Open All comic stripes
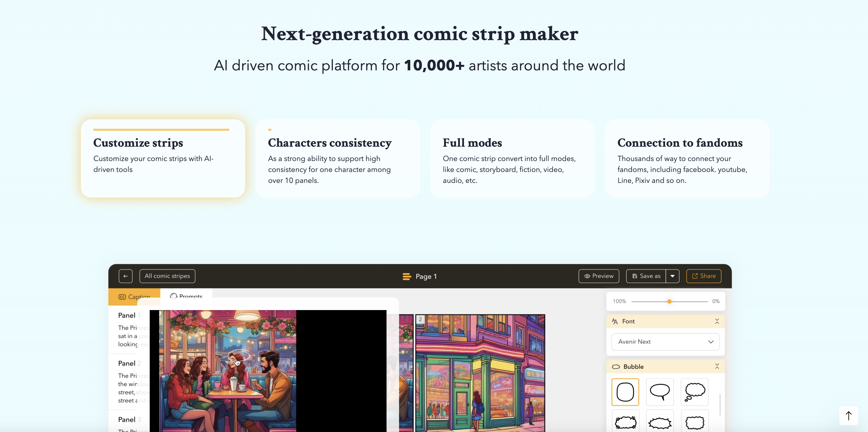 click(167, 276)
